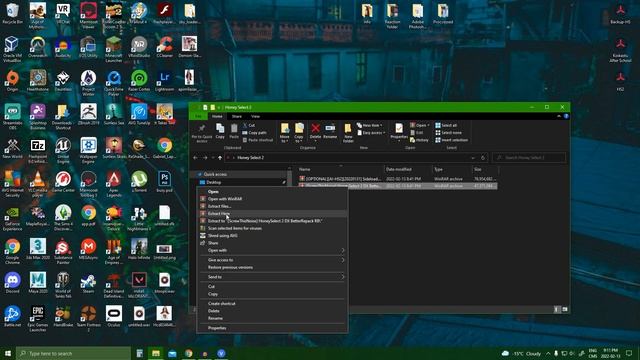The height and width of the screenshot is (360, 640).
Task: Click Invert selection in the ribbon
Action: point(451,140)
